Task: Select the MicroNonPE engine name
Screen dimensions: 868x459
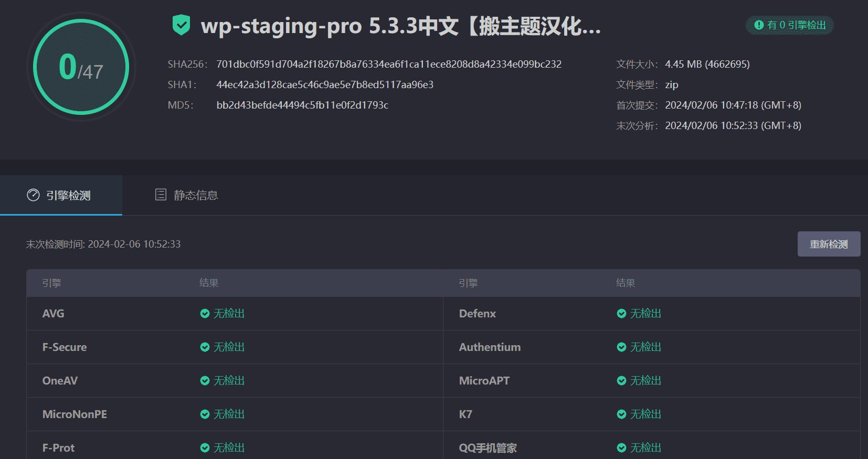Action: click(x=75, y=414)
